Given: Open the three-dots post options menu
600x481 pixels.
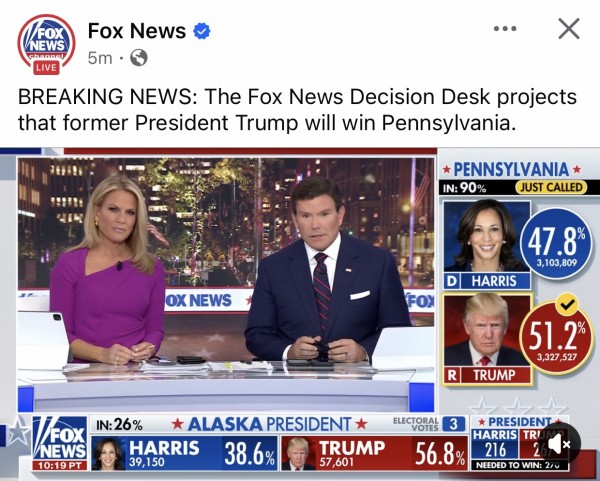Looking at the screenshot, I should 505,28.
